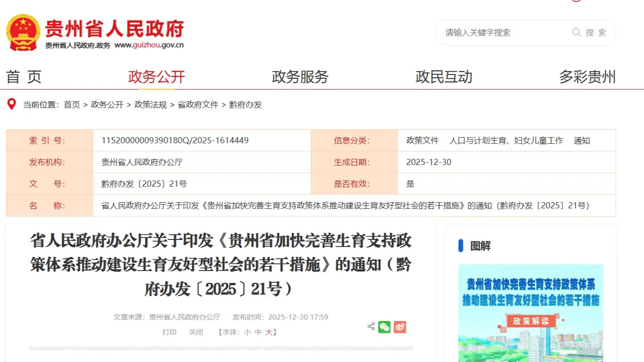Open the share icon options
The height and width of the screenshot is (362, 644).
(x=371, y=327)
